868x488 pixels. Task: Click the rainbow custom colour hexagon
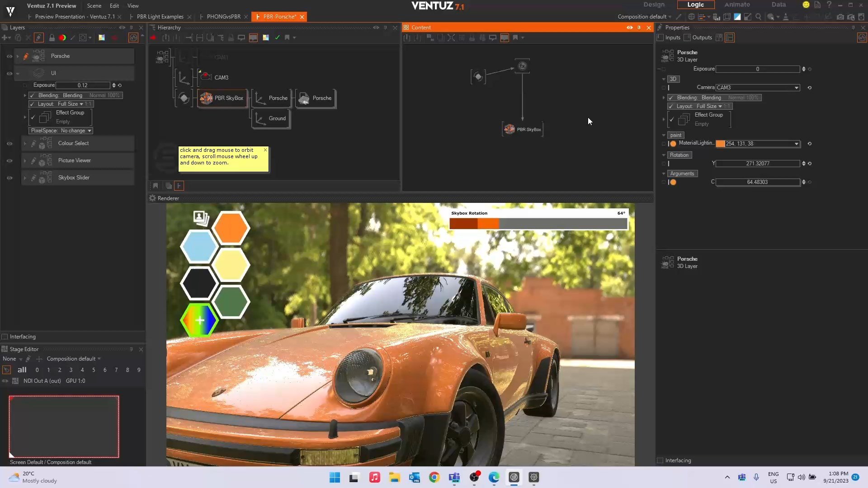[x=199, y=320]
